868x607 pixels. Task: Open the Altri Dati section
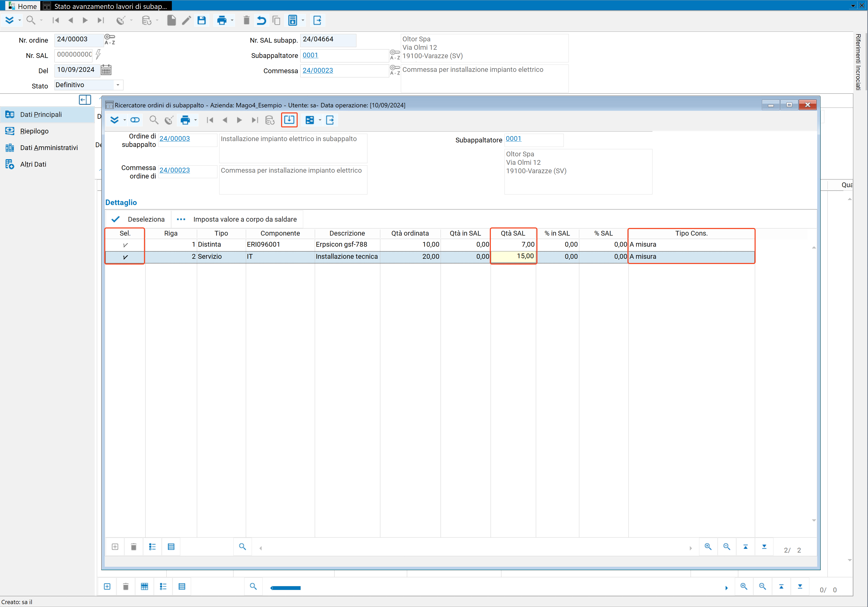[47, 164]
